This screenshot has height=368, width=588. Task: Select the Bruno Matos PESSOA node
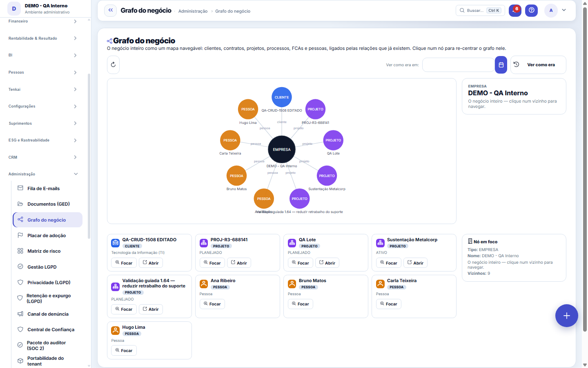click(236, 176)
